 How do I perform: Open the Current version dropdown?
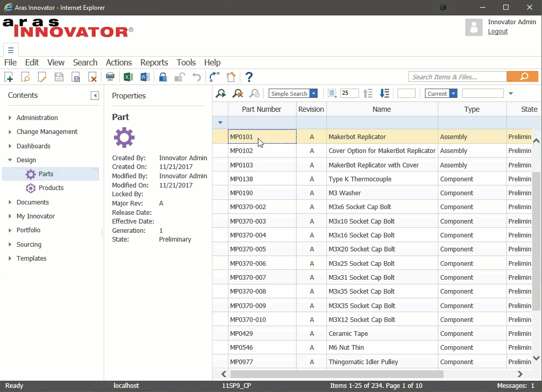pos(441,93)
